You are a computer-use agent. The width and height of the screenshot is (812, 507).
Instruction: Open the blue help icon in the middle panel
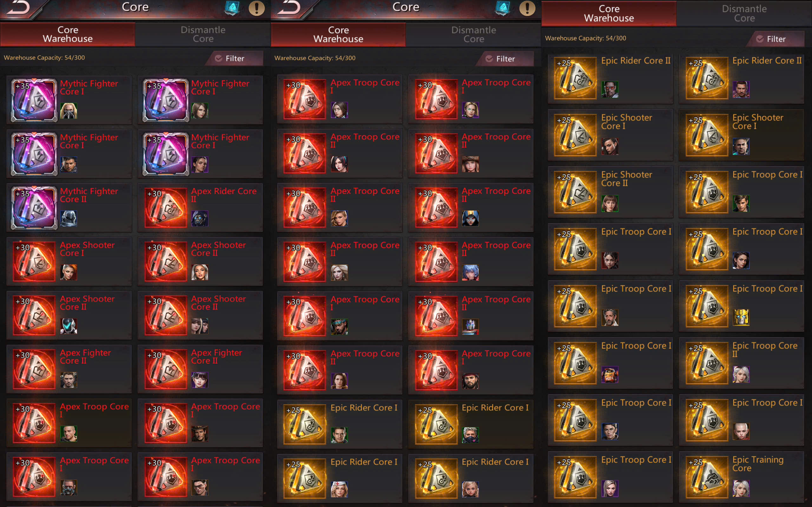click(502, 8)
